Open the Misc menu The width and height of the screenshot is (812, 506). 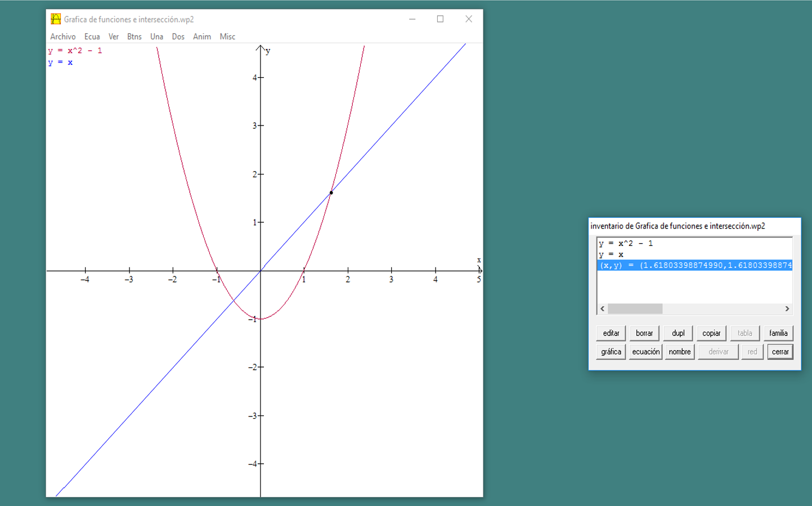(227, 36)
